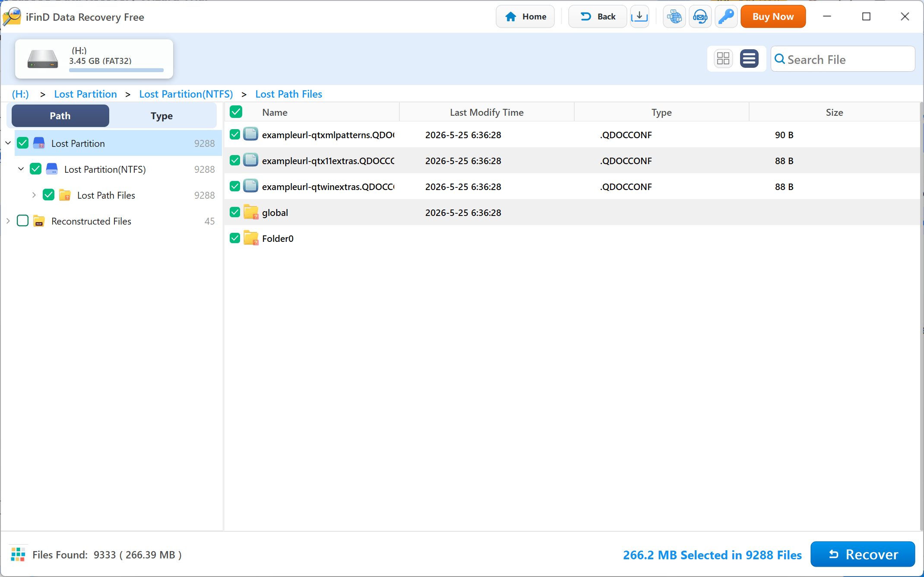Click the 266.2 MB Selected status text

(x=712, y=555)
